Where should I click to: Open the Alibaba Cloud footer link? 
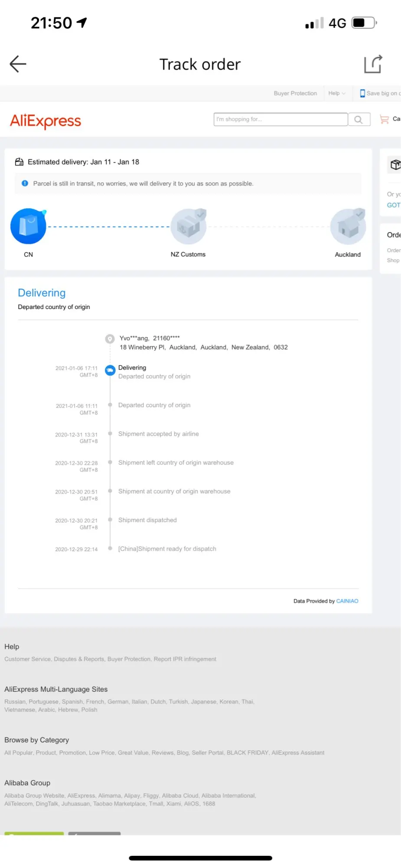(x=180, y=796)
